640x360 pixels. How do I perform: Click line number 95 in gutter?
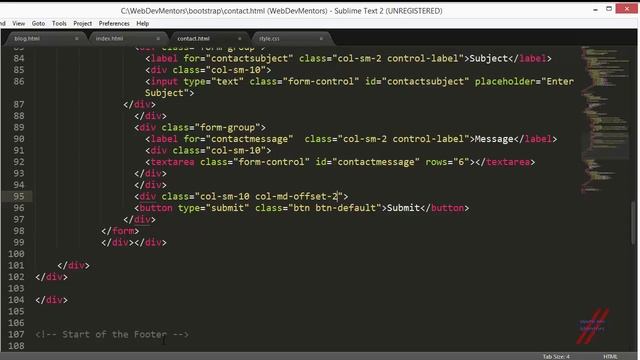[x=19, y=196]
